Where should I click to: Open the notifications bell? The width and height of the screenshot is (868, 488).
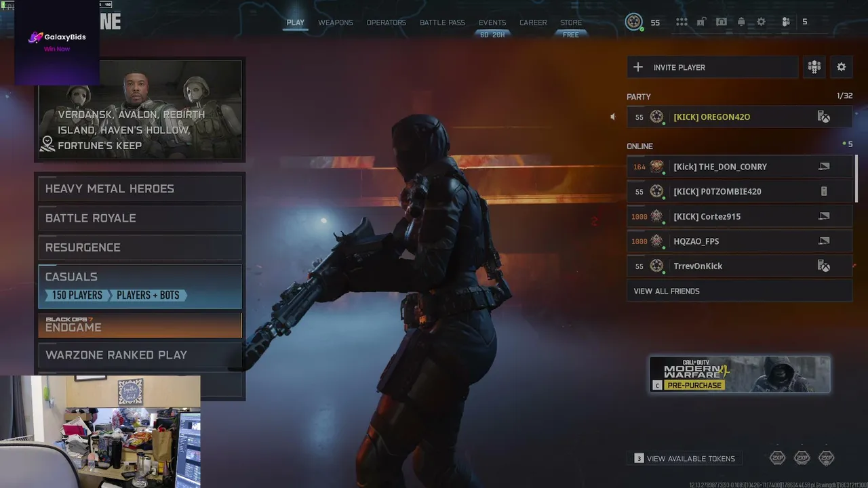click(741, 22)
